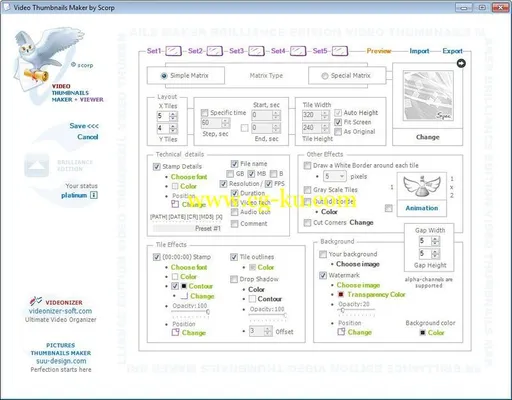Select Special Matrix radio button
The height and width of the screenshot is (400, 512).
point(324,76)
